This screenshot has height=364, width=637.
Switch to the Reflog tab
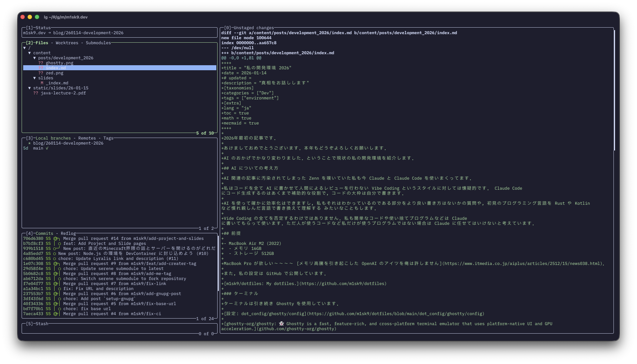68,234
